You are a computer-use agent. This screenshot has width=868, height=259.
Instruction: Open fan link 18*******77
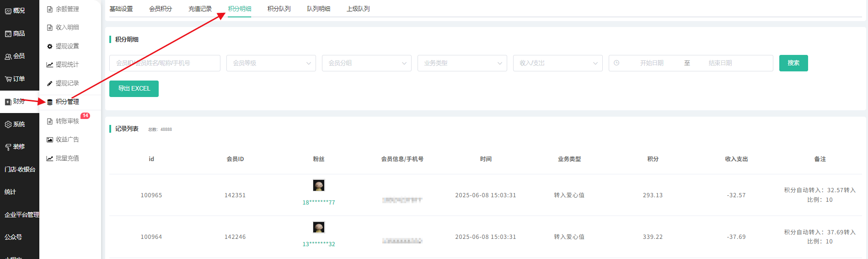tap(319, 202)
